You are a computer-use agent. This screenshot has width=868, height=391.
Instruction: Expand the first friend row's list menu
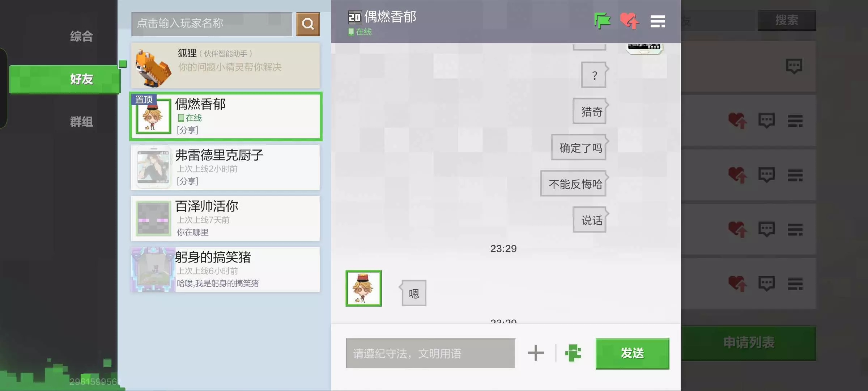[x=795, y=121]
